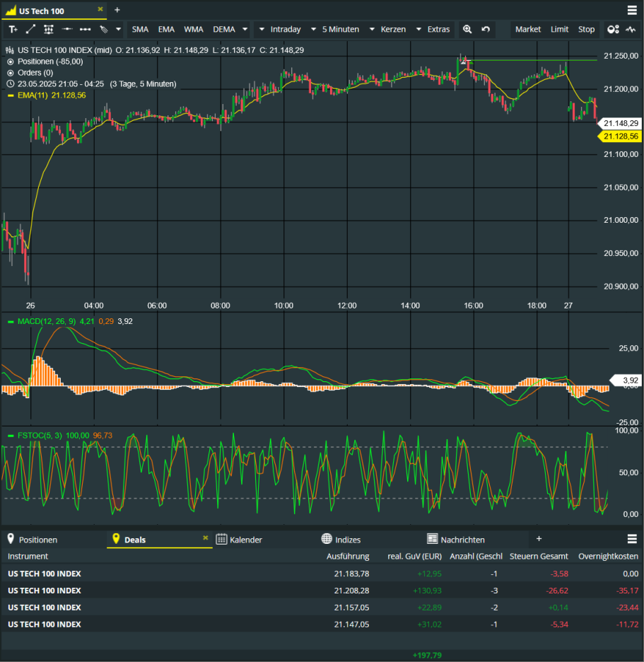
Task: Open more indicators dropdown after DEMA
Action: 245,29
